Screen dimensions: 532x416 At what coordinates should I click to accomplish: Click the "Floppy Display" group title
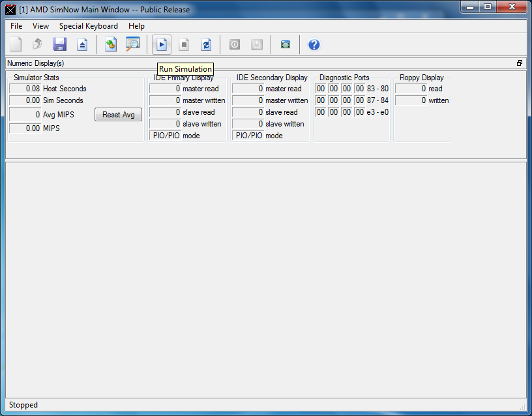coord(422,78)
